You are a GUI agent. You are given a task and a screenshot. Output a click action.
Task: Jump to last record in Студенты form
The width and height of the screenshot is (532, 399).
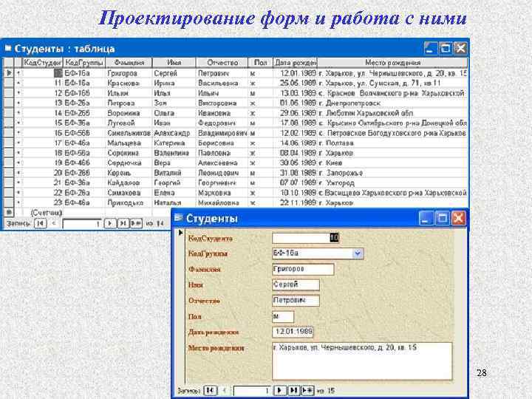294,390
